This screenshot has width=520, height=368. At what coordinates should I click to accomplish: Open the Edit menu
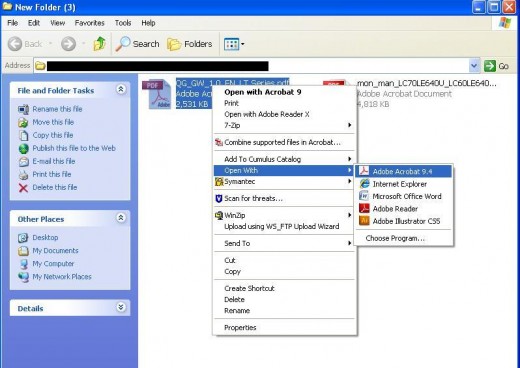[x=34, y=23]
